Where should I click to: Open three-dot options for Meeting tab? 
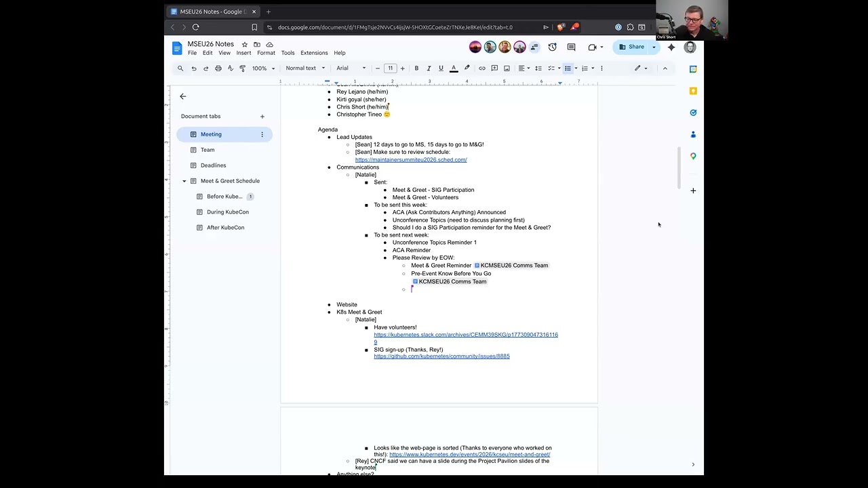coord(262,134)
